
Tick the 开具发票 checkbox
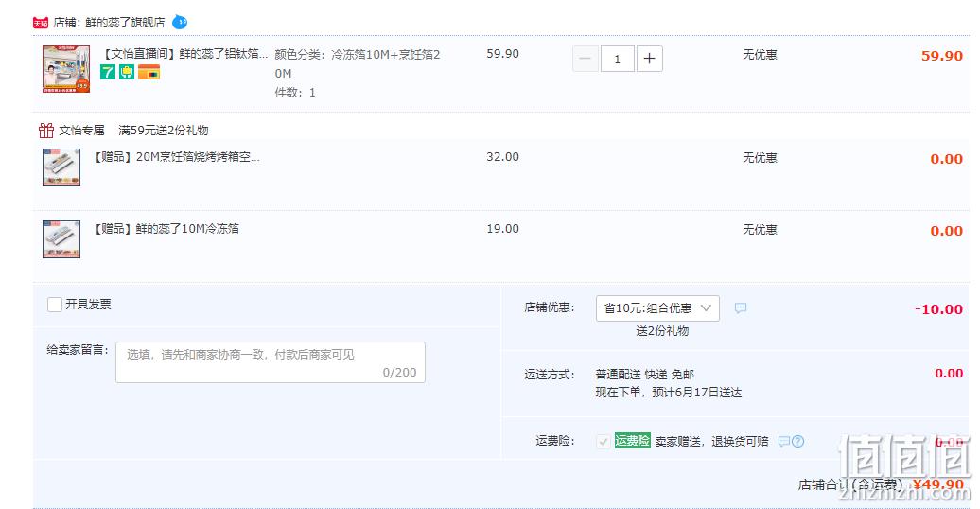[55, 305]
